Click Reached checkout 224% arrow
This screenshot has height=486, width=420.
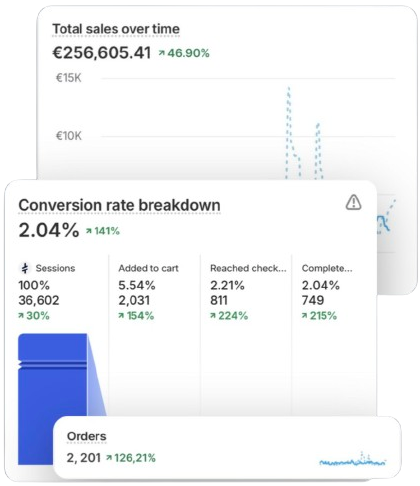[213, 315]
